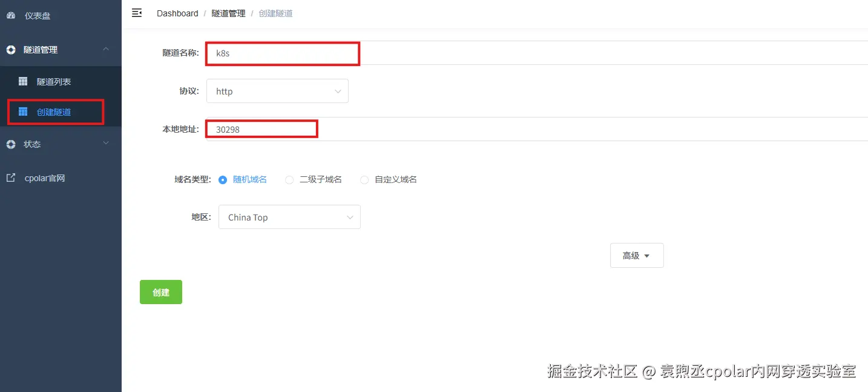Select the 随机域名 radio button
Viewport: 868px width, 392px height.
(223, 180)
